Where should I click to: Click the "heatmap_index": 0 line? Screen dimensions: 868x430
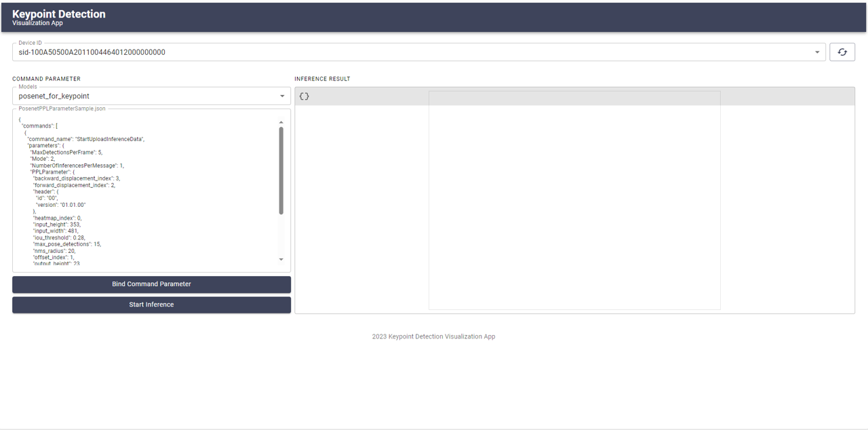(x=57, y=218)
